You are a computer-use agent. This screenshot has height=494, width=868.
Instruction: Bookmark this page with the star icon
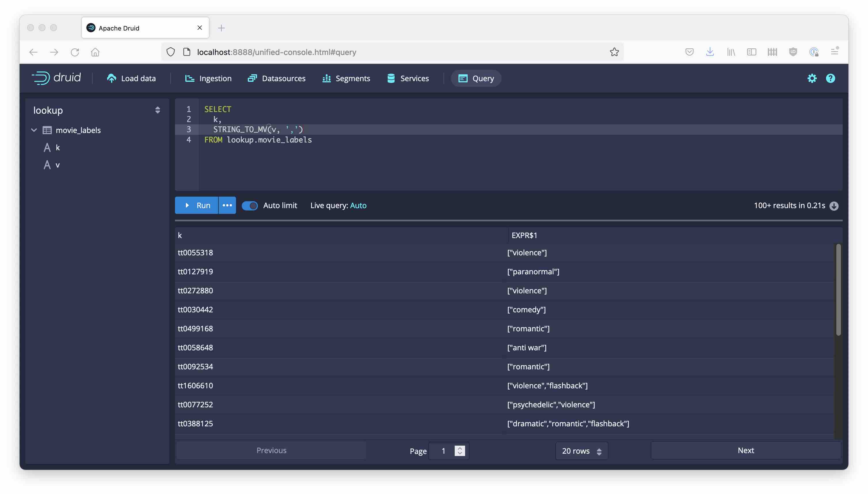coord(614,52)
